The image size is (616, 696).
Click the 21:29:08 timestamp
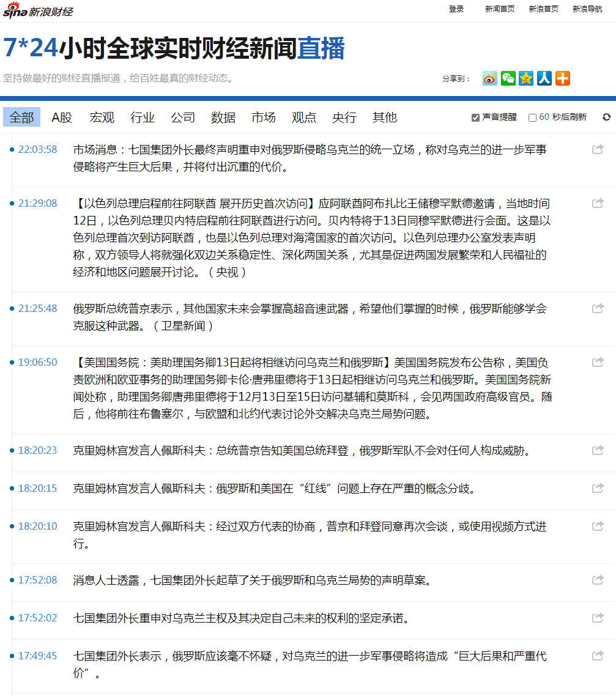pos(38,203)
